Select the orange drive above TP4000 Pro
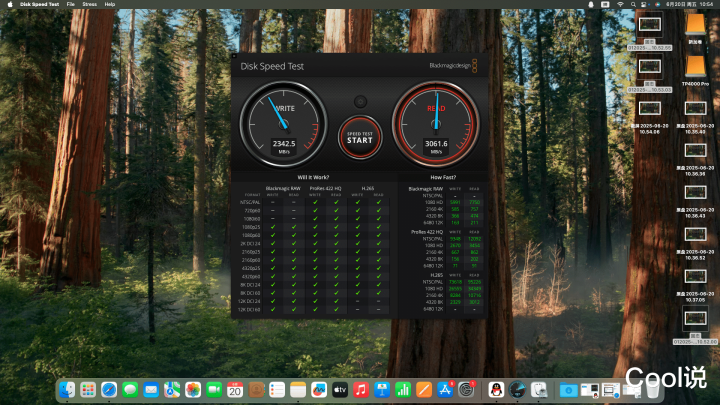The image size is (720, 405). coord(695,28)
